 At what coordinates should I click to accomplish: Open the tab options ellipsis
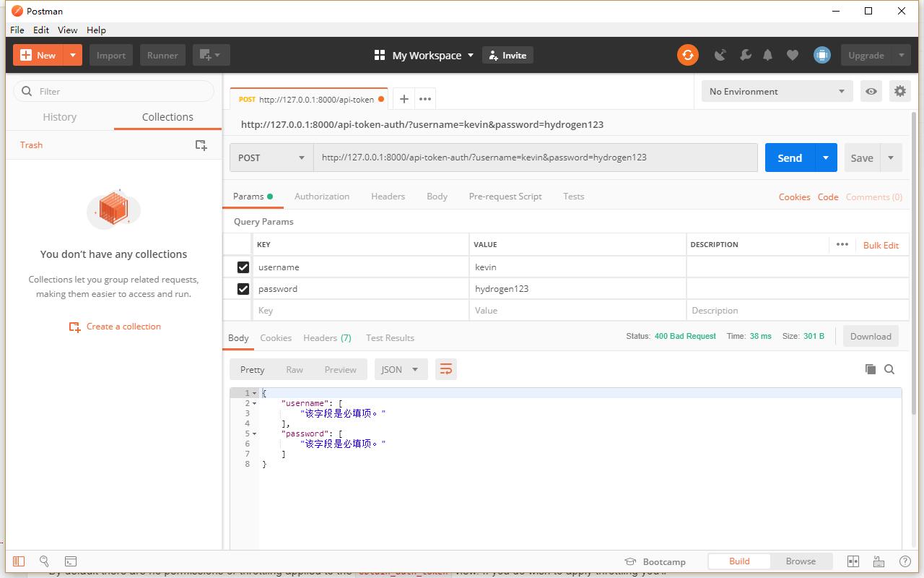click(425, 99)
